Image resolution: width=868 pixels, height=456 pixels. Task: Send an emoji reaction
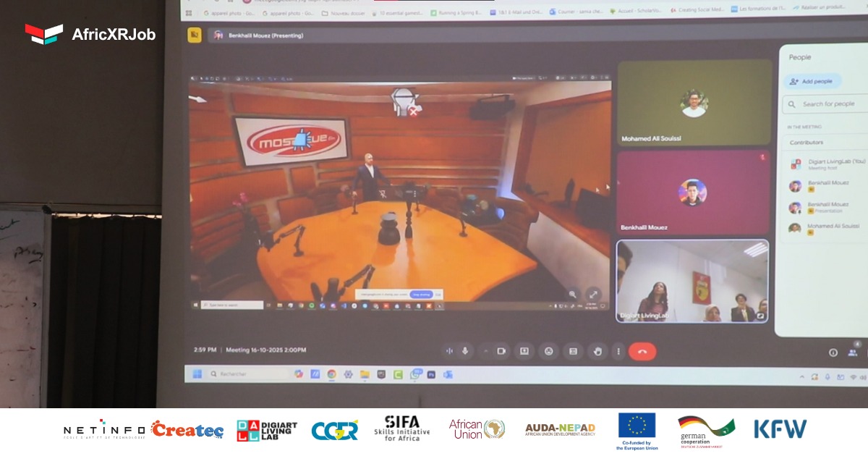pyautogui.click(x=549, y=351)
